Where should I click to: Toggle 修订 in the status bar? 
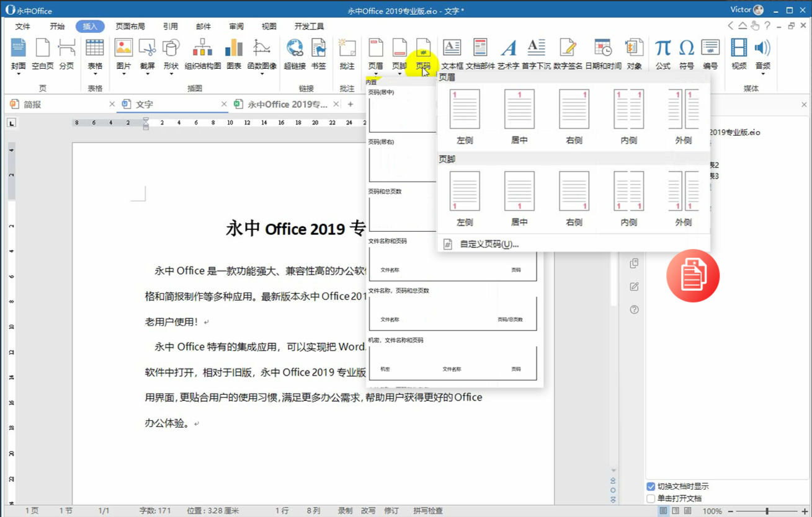pos(391,511)
